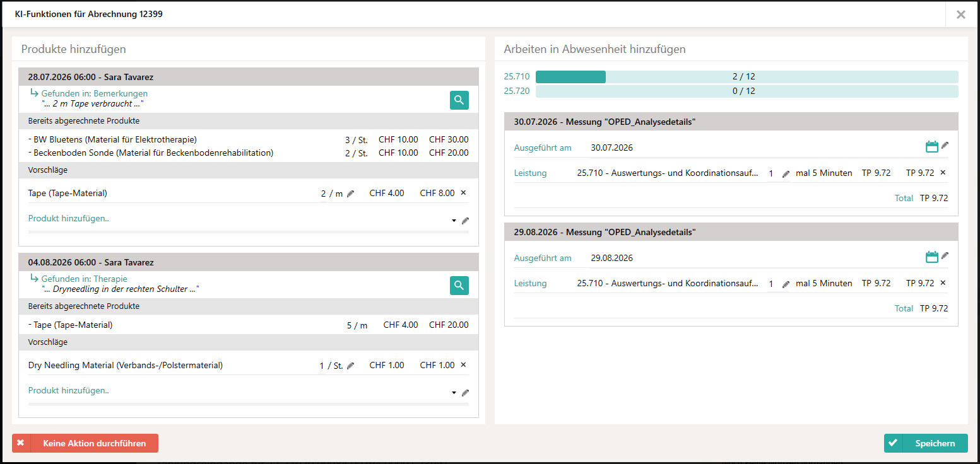Image resolution: width=980 pixels, height=464 pixels.
Task: Remove Leistung row in 30.07.2026 block
Action: pyautogui.click(x=943, y=173)
